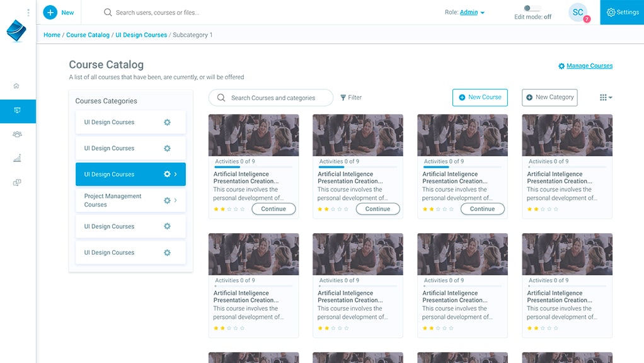Click the blue book logo icon

[x=16, y=31]
